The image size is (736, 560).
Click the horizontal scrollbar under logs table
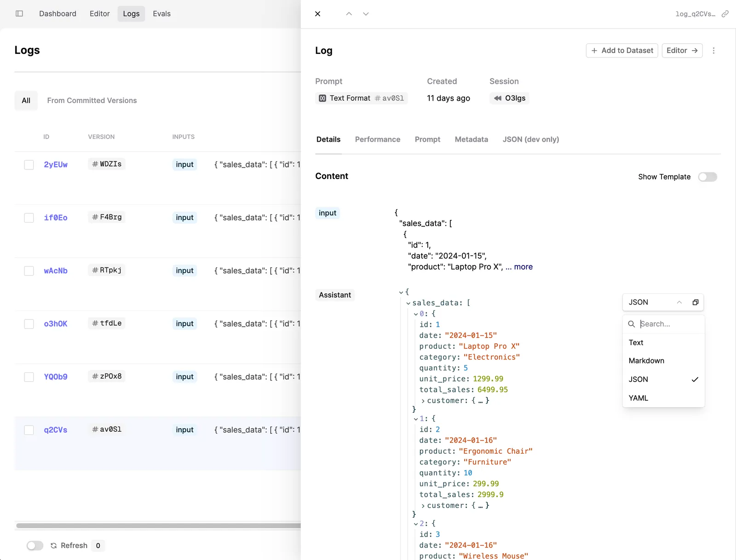[158, 525]
